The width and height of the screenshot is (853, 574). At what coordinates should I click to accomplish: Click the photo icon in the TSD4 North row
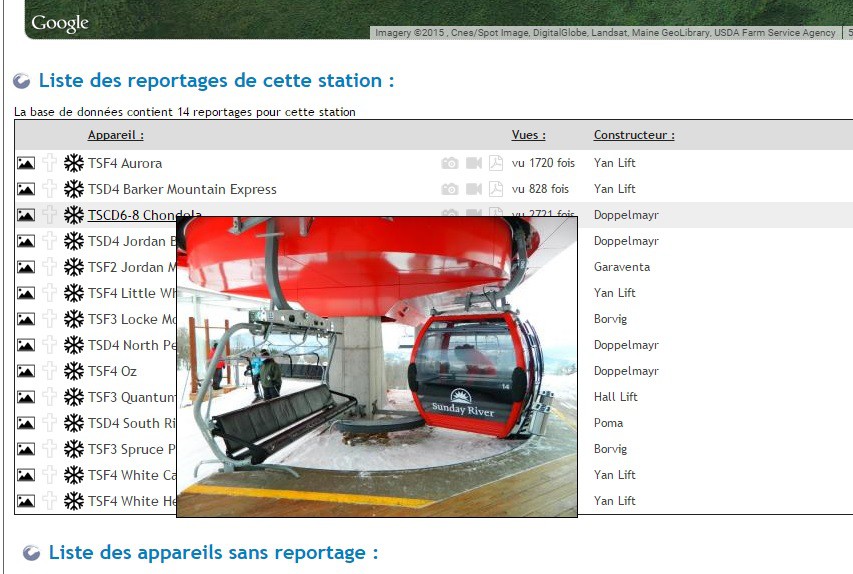[x=26, y=345]
